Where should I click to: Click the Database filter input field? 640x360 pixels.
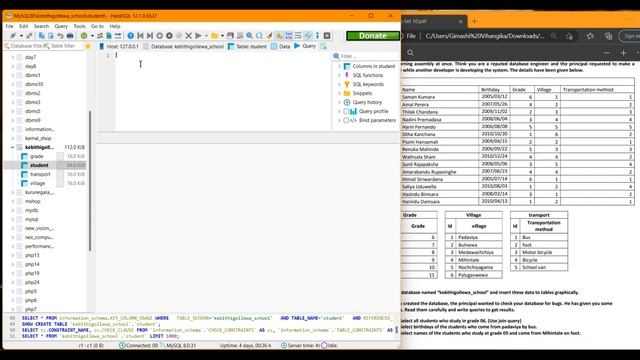(23, 46)
